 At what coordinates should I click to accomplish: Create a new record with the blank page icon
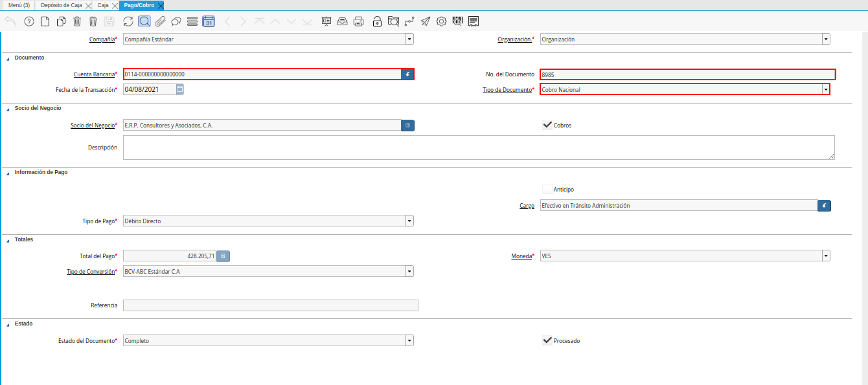point(45,21)
